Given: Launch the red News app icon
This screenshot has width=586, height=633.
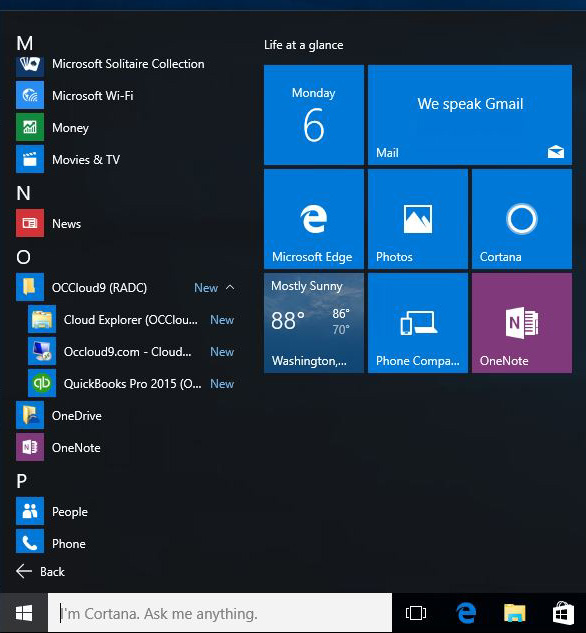Looking at the screenshot, I should point(30,223).
